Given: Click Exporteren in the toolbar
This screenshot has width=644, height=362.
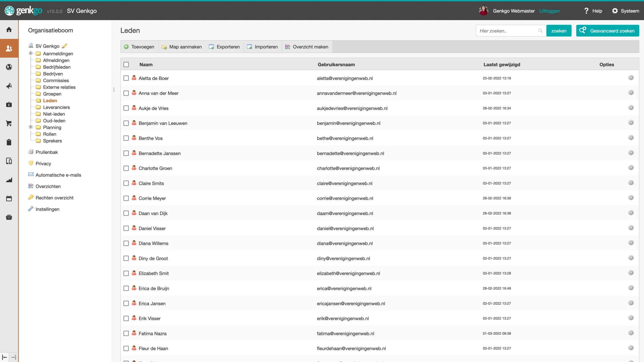Looking at the screenshot, I should coord(225,47).
